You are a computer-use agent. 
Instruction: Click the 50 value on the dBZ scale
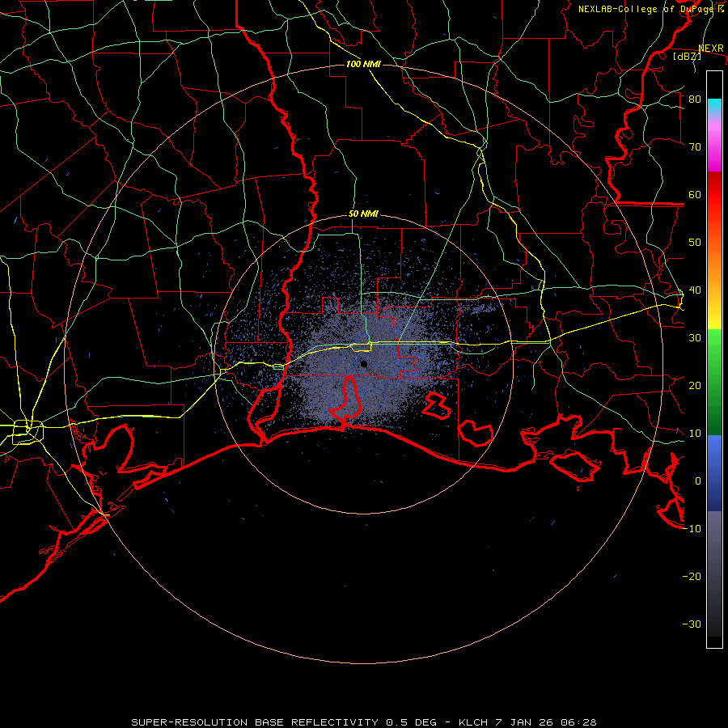(x=695, y=243)
